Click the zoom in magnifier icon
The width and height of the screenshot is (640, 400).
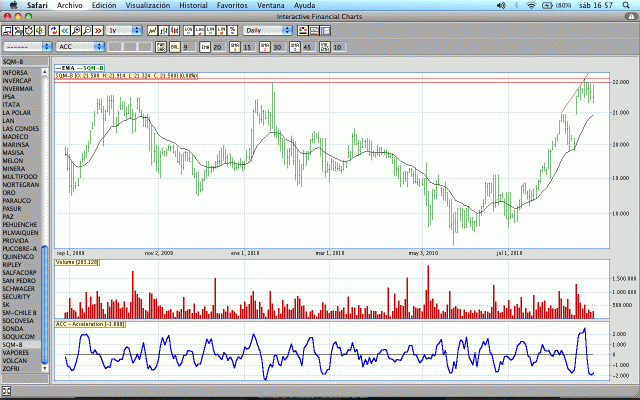77,31
